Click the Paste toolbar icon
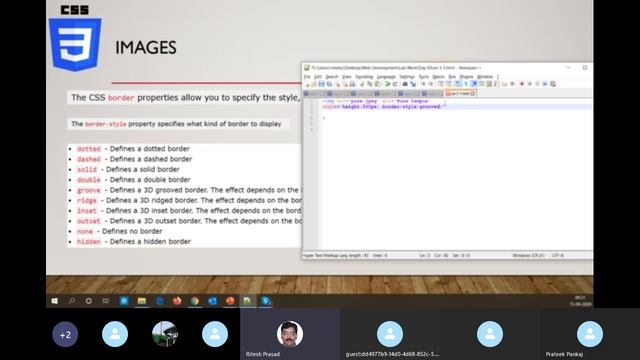This screenshot has height=360, width=640. [x=378, y=84]
